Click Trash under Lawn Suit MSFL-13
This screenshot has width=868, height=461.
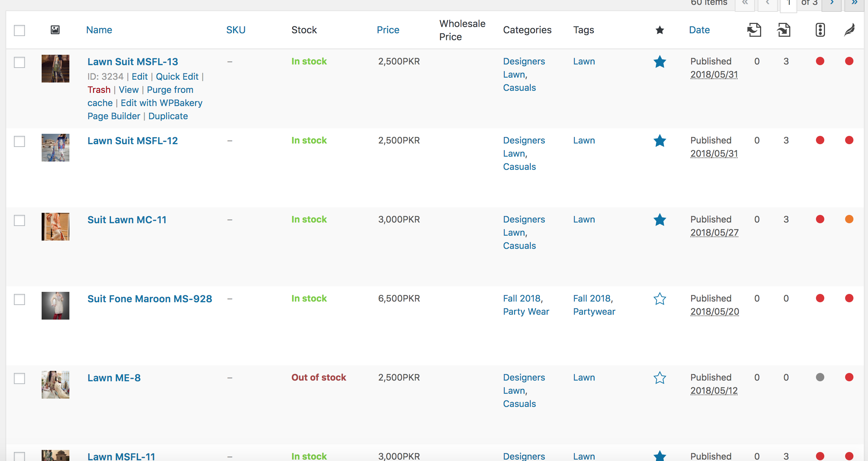tap(99, 90)
